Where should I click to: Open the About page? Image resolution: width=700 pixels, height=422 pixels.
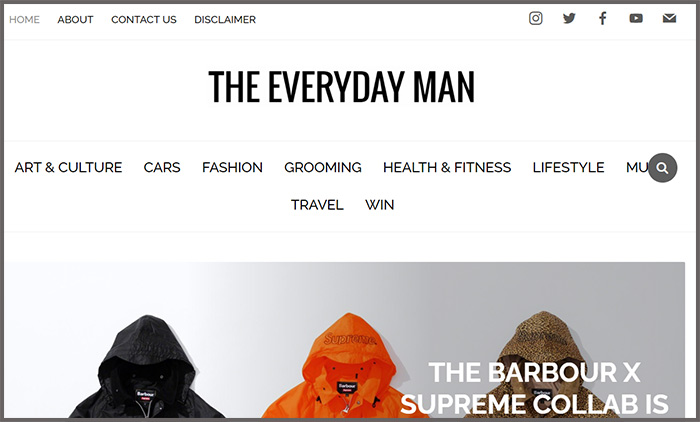click(75, 20)
